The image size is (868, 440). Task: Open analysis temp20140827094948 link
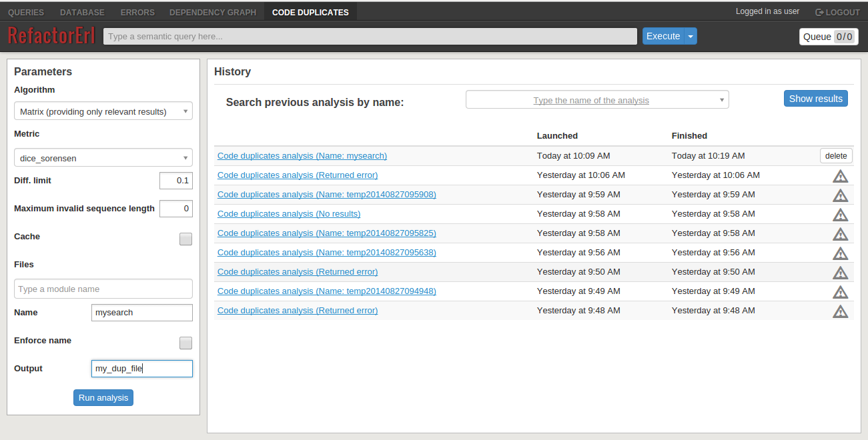[327, 291]
